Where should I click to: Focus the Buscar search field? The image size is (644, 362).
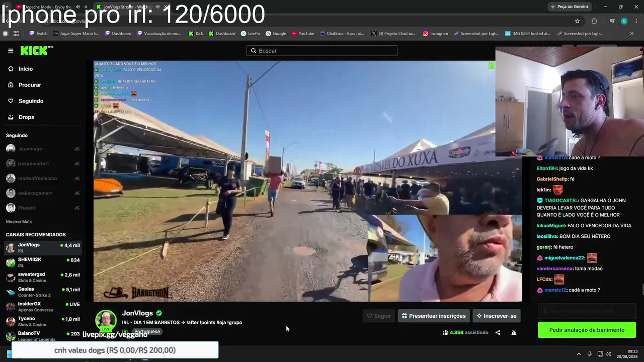coord(322,51)
